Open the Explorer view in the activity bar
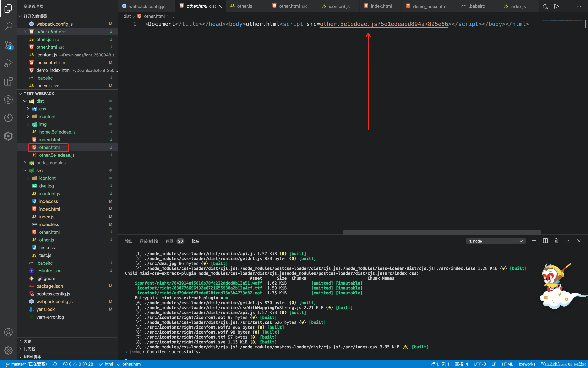Viewport: 588px width, 368px height. click(x=8, y=8)
